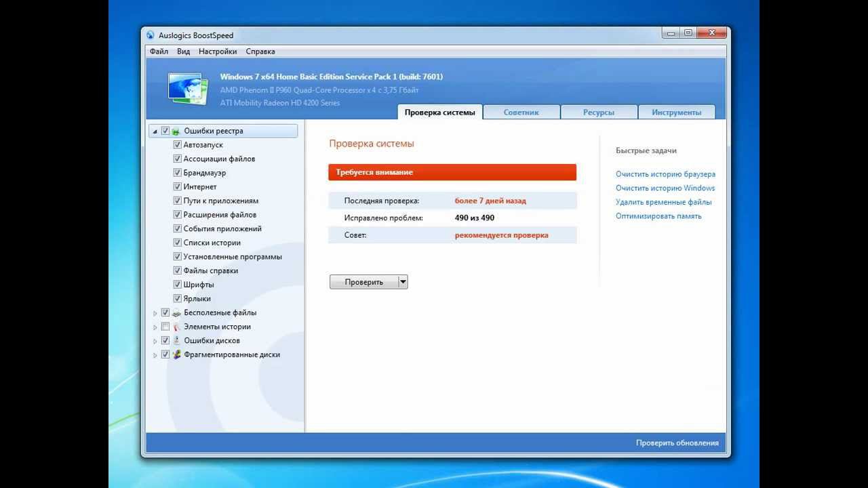The image size is (868, 488).
Task: Click the Ошибки реестра registry icon
Action: (176, 131)
